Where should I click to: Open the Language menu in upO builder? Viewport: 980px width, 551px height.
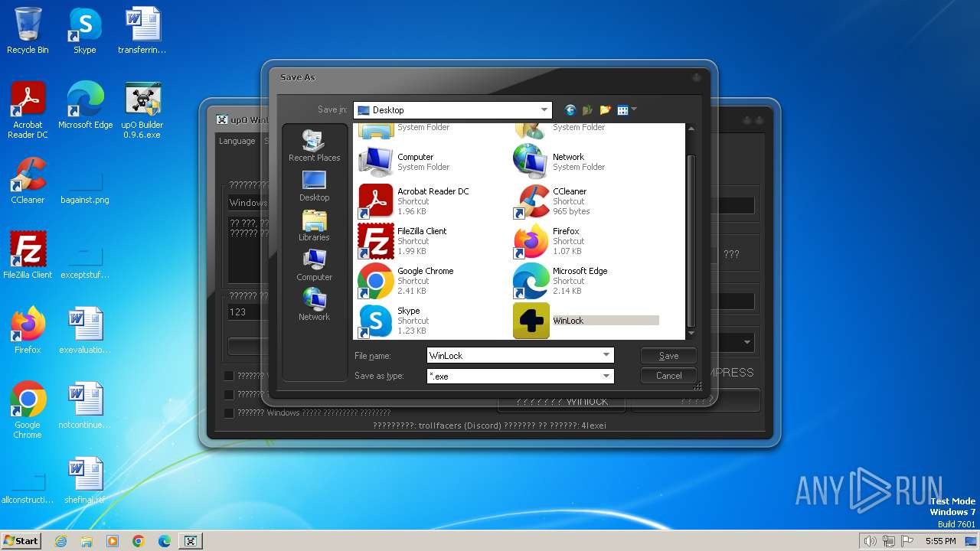(x=237, y=141)
